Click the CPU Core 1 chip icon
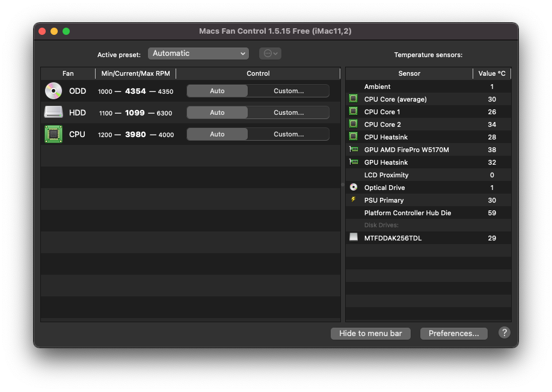The height and width of the screenshot is (392, 552). point(353,111)
